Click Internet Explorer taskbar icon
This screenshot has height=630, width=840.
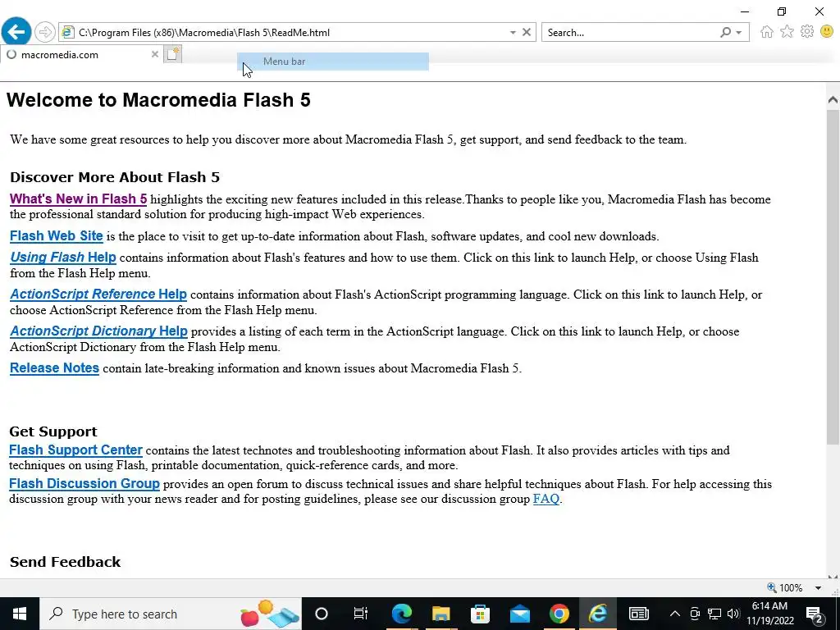pyautogui.click(x=598, y=614)
